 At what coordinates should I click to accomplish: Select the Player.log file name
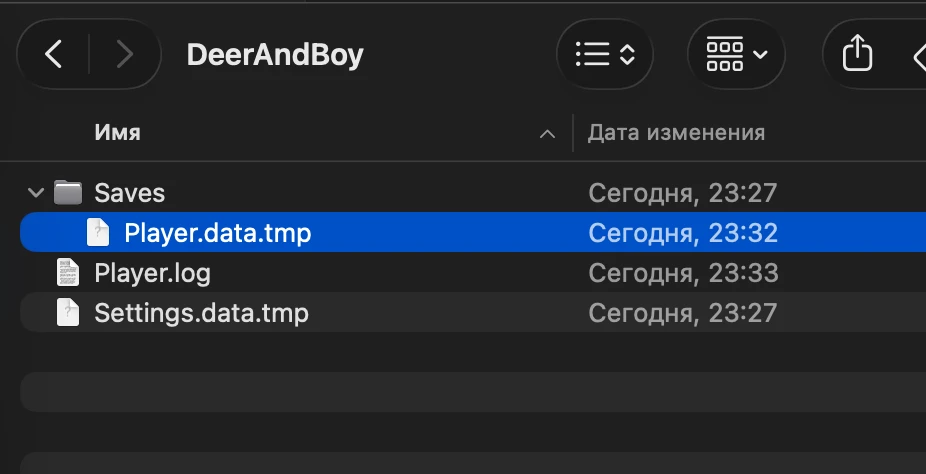point(152,273)
